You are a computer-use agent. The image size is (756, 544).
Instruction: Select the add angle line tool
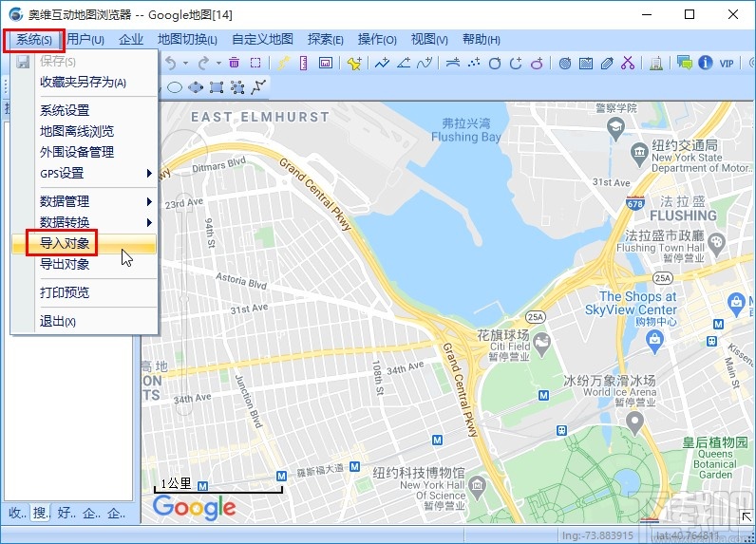tap(404, 63)
